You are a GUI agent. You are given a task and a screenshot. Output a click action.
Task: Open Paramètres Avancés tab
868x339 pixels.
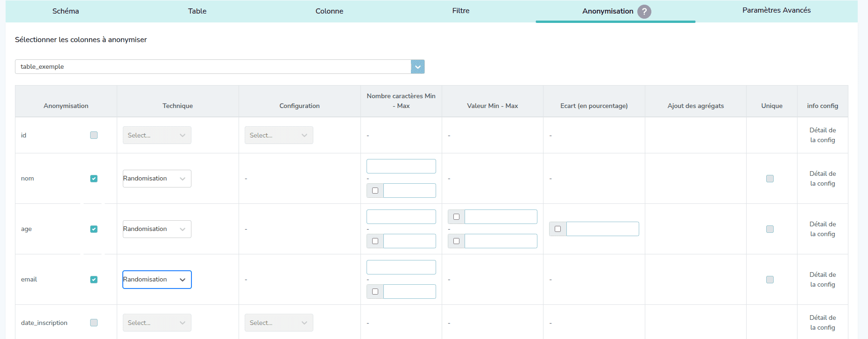(776, 10)
